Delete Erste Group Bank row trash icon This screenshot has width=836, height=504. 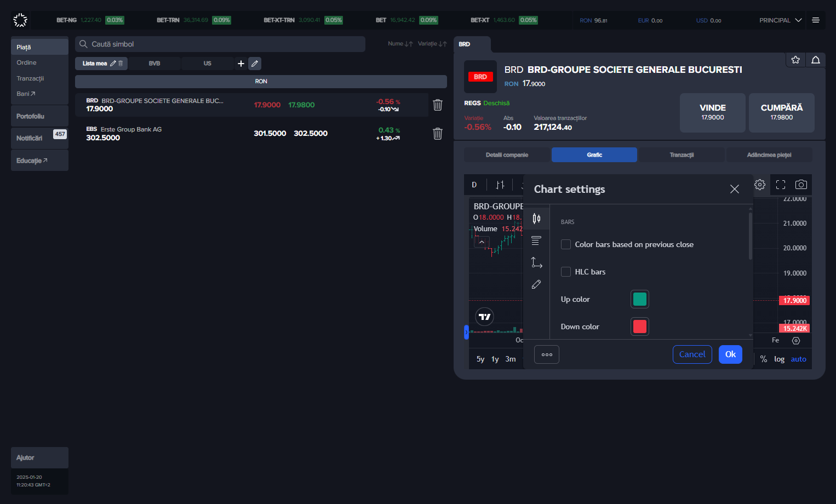pos(438,133)
